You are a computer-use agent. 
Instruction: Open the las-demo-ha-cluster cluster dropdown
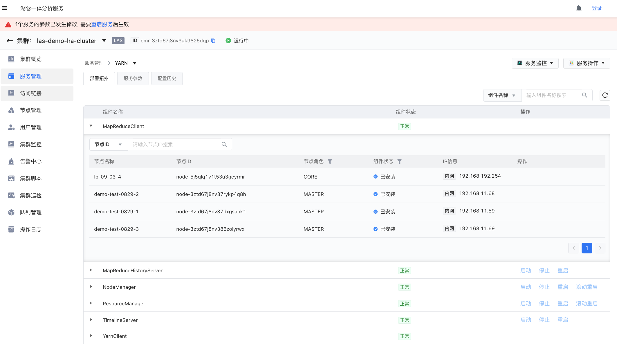(104, 41)
